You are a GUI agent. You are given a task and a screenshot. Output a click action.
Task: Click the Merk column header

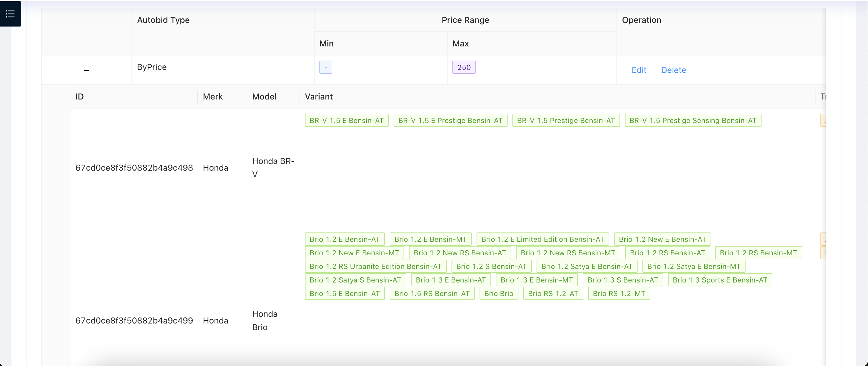[x=213, y=97]
